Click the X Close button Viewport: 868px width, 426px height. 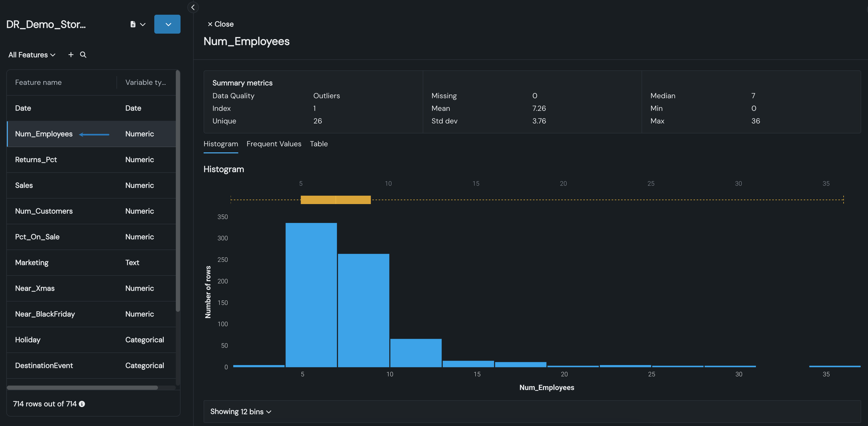pyautogui.click(x=220, y=24)
